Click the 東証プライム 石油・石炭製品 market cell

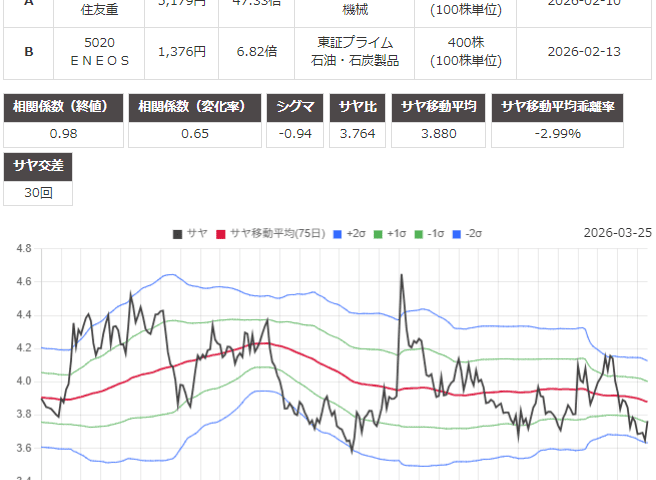tap(351, 50)
